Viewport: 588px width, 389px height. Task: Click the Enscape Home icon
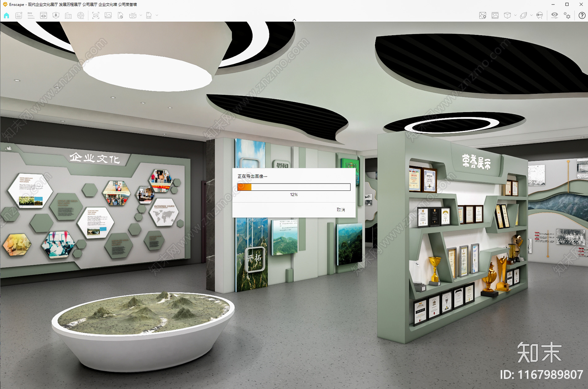[6, 15]
